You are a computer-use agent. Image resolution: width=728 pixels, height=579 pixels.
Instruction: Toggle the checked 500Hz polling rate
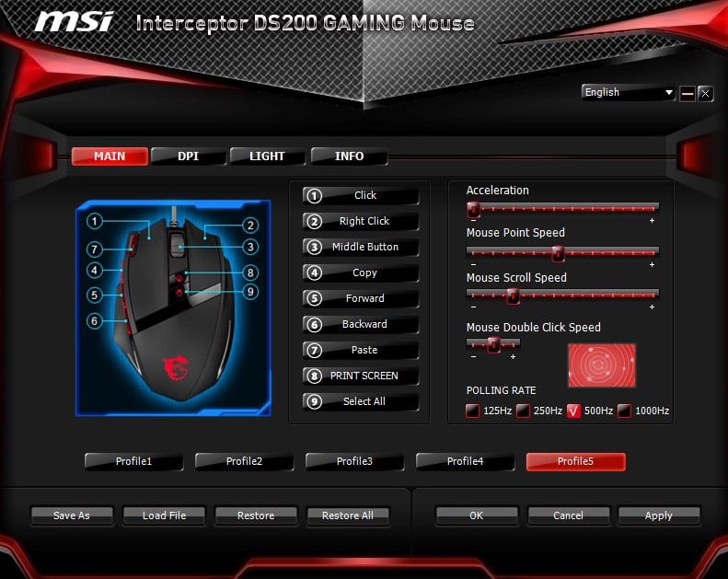(574, 411)
